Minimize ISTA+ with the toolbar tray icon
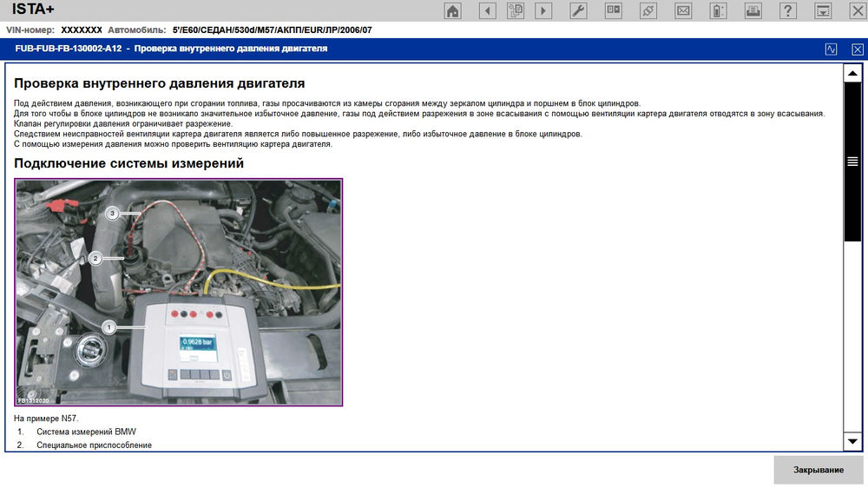868x488 pixels. pos(823,11)
